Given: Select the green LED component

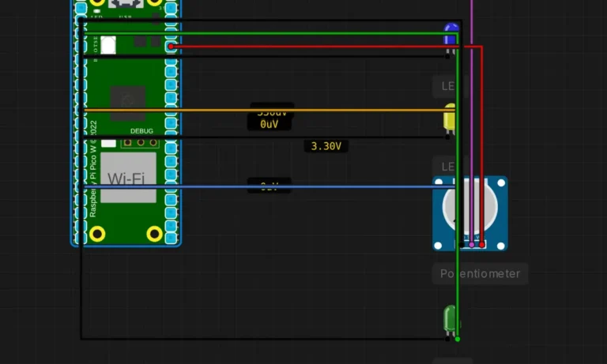Looking at the screenshot, I should [451, 320].
